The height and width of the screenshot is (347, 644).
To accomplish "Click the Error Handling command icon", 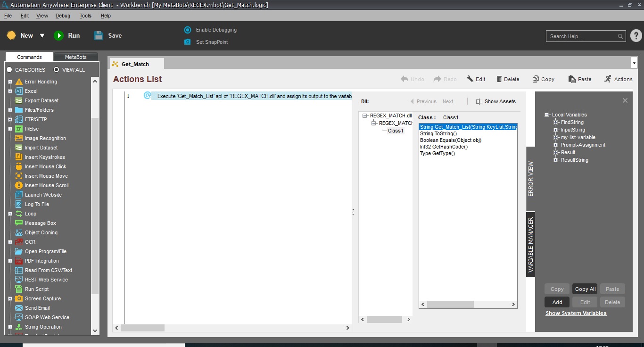I will (19, 82).
